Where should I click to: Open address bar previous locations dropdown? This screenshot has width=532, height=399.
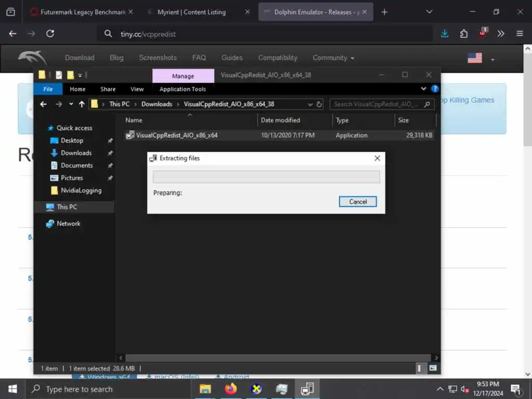pyautogui.click(x=310, y=104)
